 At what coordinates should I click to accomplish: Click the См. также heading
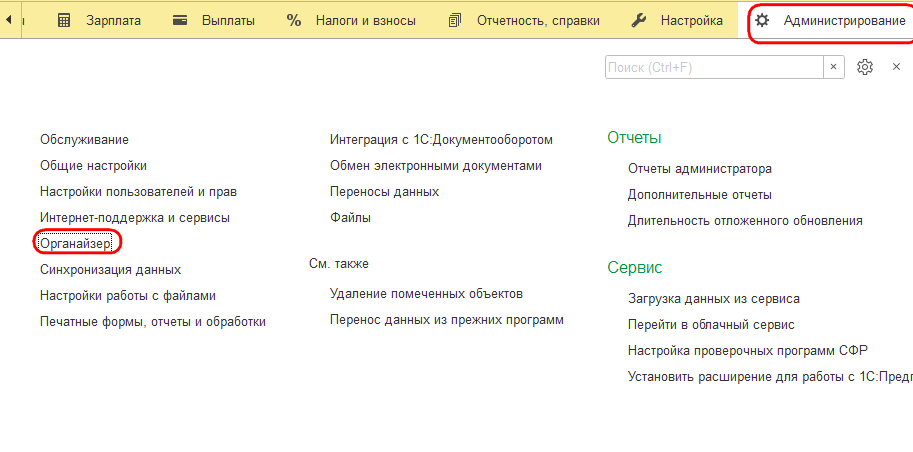[339, 264]
